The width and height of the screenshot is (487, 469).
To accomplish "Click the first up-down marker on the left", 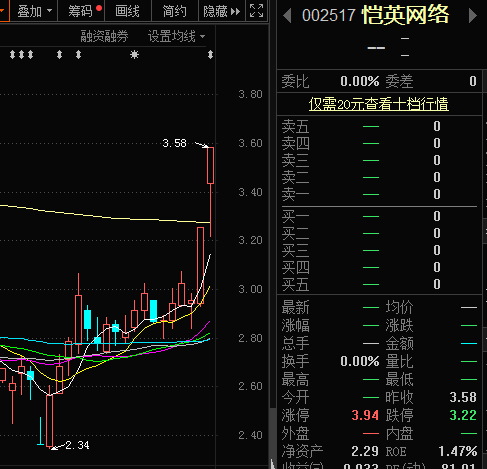I will (12, 54).
